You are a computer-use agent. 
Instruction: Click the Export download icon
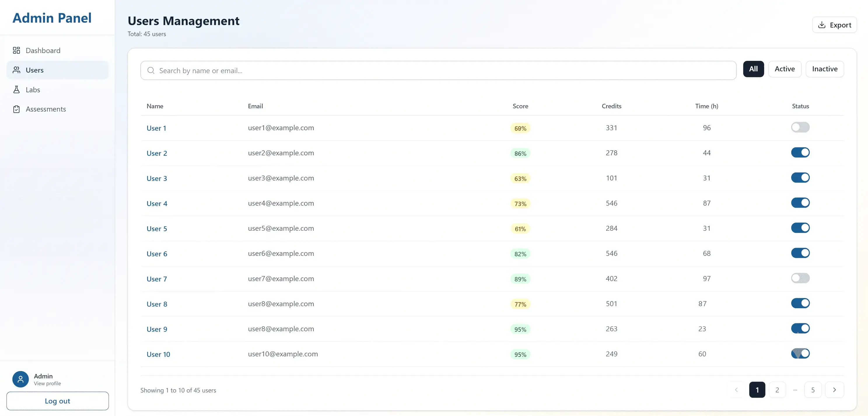tap(822, 25)
